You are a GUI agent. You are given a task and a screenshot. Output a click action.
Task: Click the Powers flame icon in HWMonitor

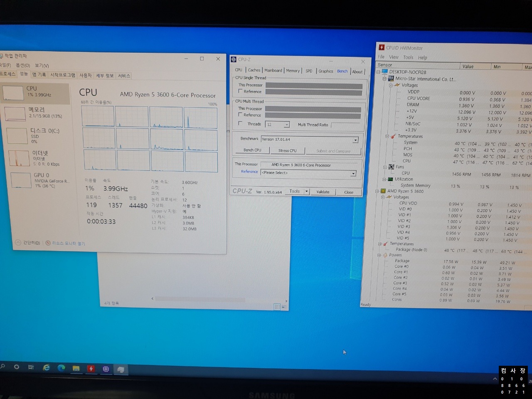tap(385, 255)
